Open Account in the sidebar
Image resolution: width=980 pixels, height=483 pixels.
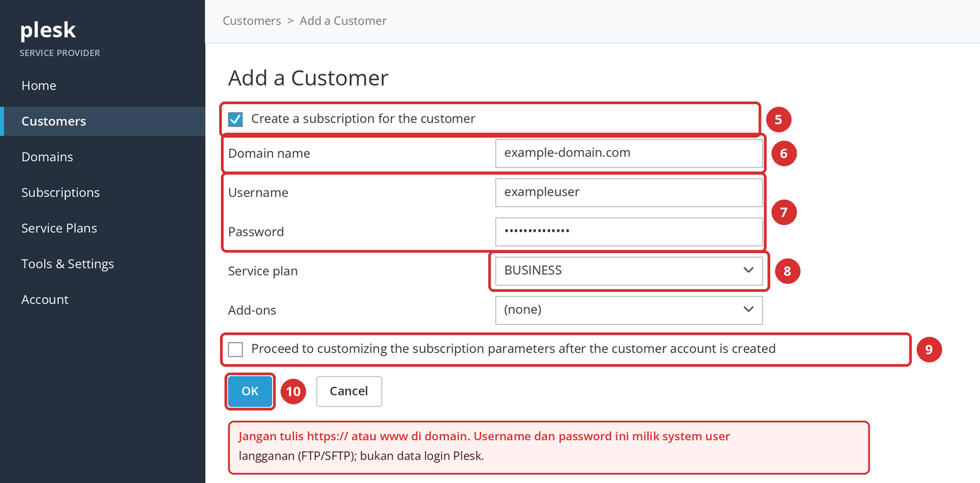point(45,300)
